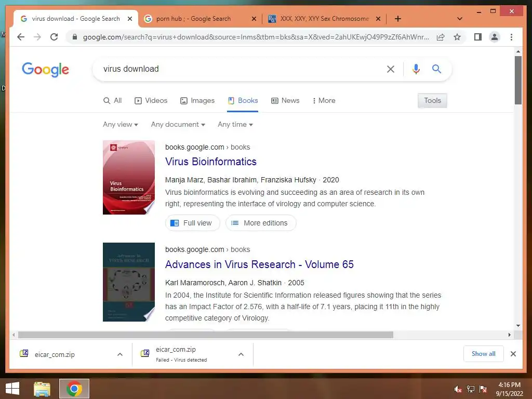The width and height of the screenshot is (532, 399).
Task: Open the tab search chevron
Action: tap(460, 19)
